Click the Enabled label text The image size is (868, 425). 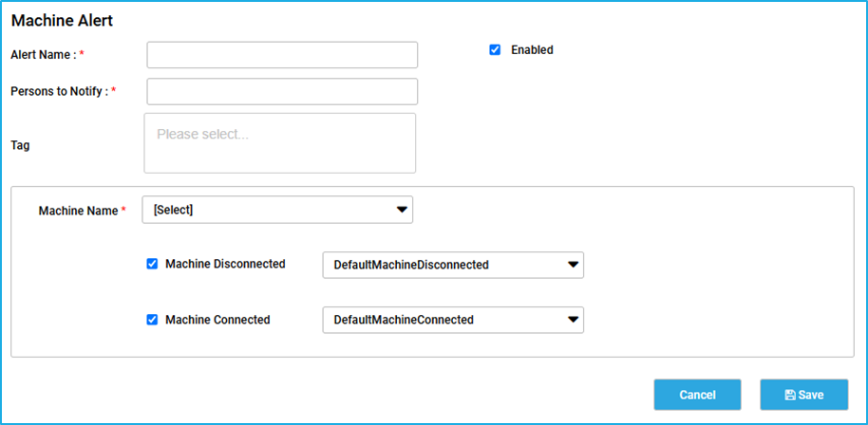point(532,49)
